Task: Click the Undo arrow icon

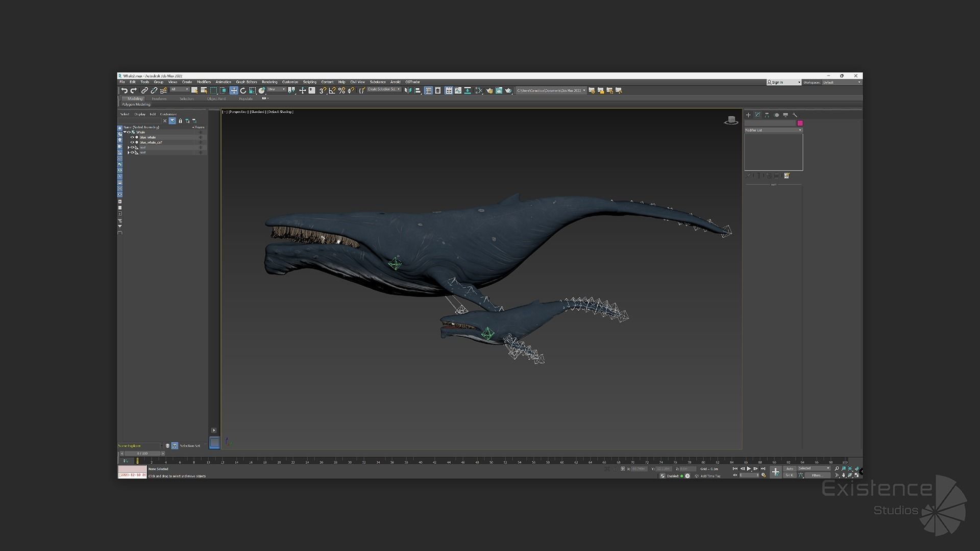Action: click(125, 90)
